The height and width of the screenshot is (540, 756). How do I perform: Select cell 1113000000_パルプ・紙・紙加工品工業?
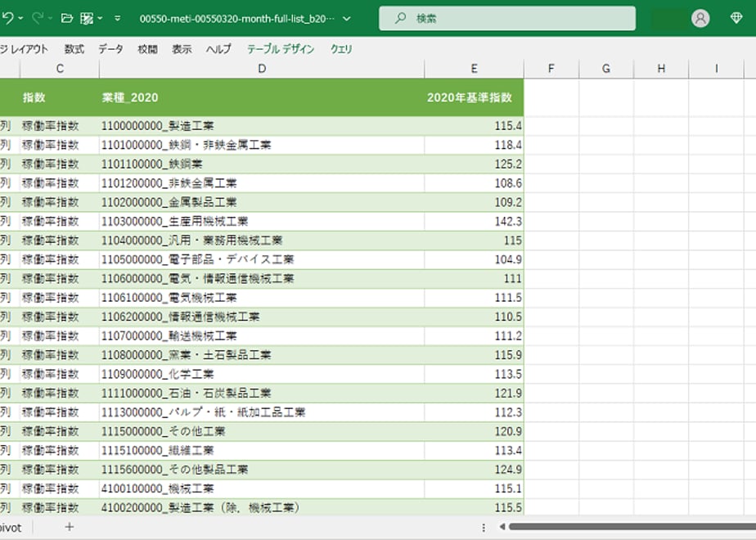tap(262, 412)
